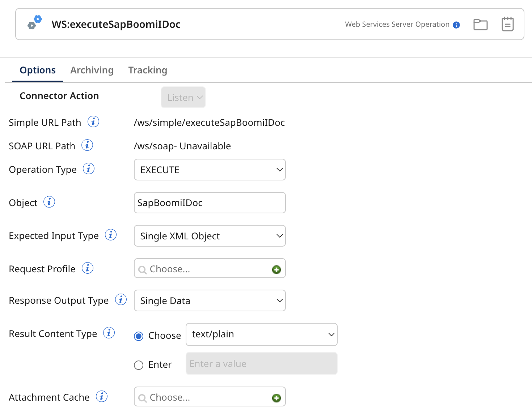Show the Simple URL Path info tooltip
Image resolution: width=532 pixels, height=418 pixels.
coord(93,122)
